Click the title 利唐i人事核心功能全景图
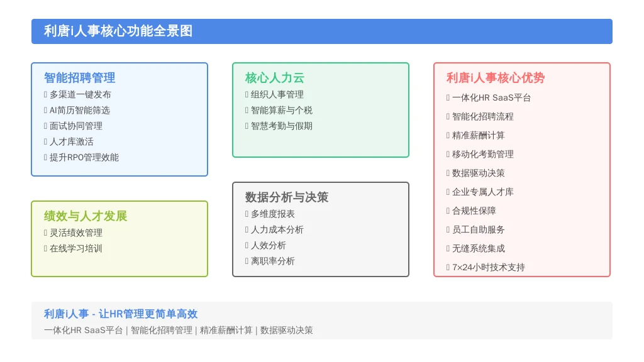The image size is (644, 362). (x=118, y=31)
